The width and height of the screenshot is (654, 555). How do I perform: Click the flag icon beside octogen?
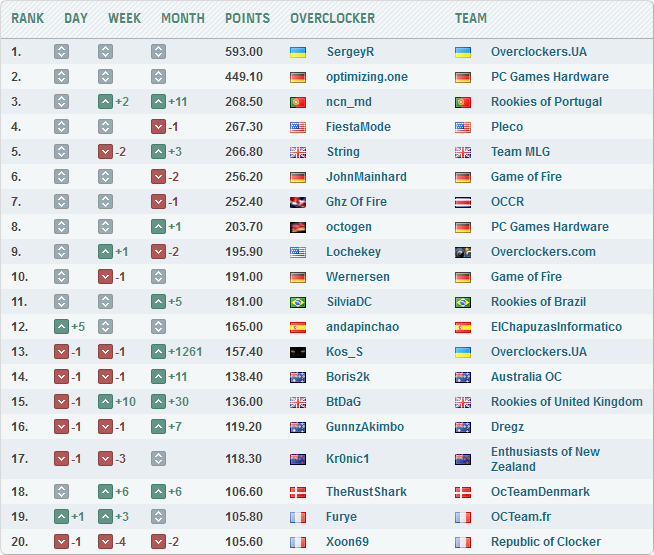(298, 227)
